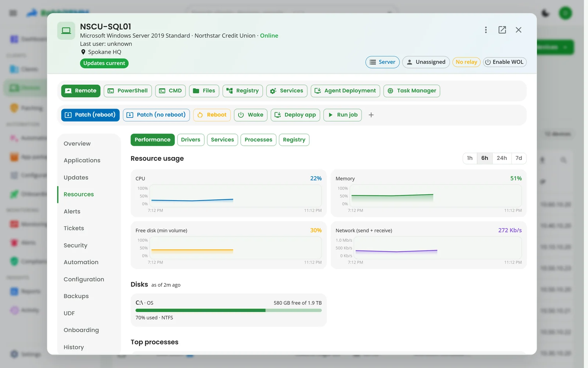Open Services tool in top toolbar
588x368 pixels.
287,91
